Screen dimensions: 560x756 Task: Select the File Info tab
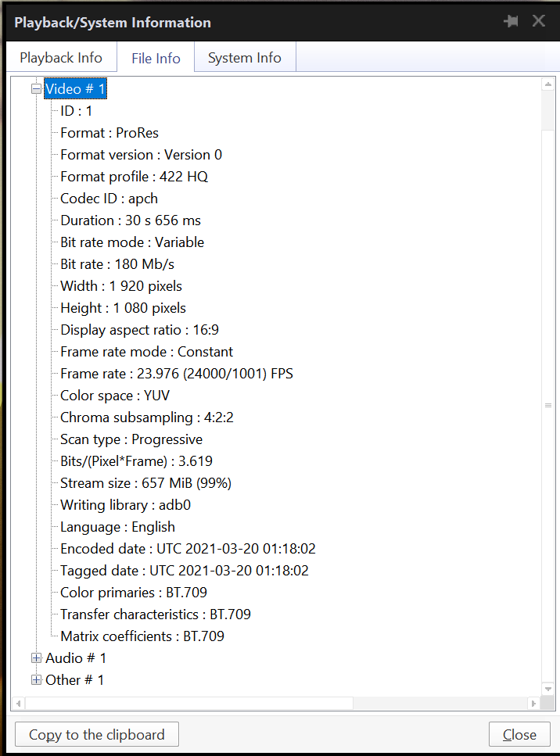[156, 58]
